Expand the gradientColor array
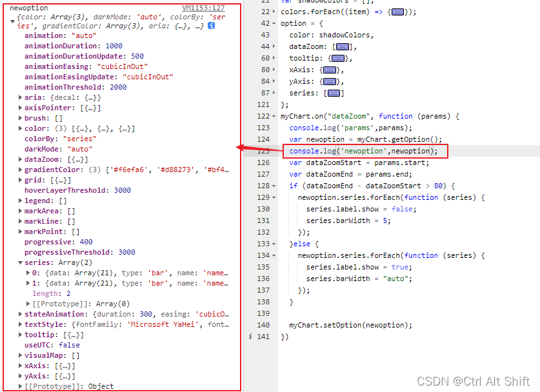Viewport: 540px width, 392px height. click(20, 170)
